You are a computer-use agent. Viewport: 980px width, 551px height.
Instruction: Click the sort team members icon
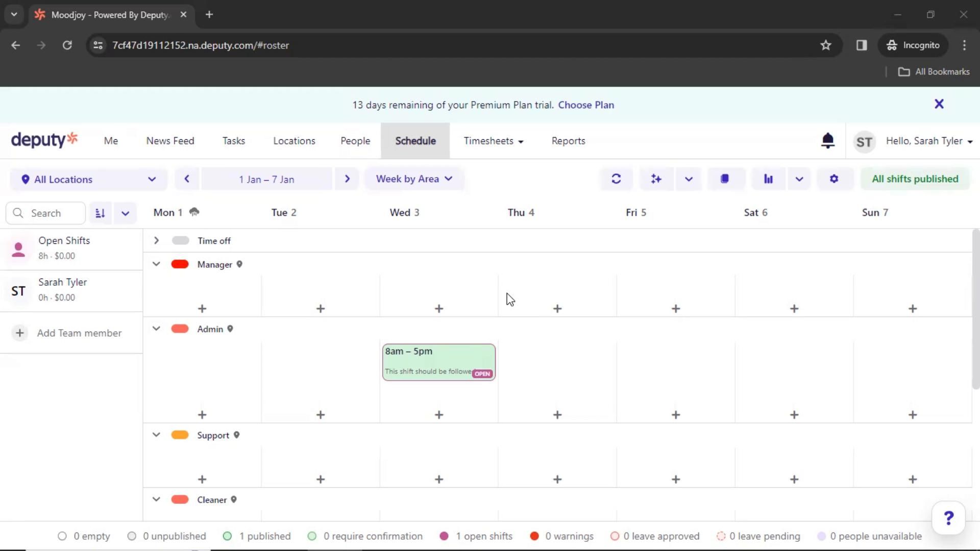coord(100,213)
